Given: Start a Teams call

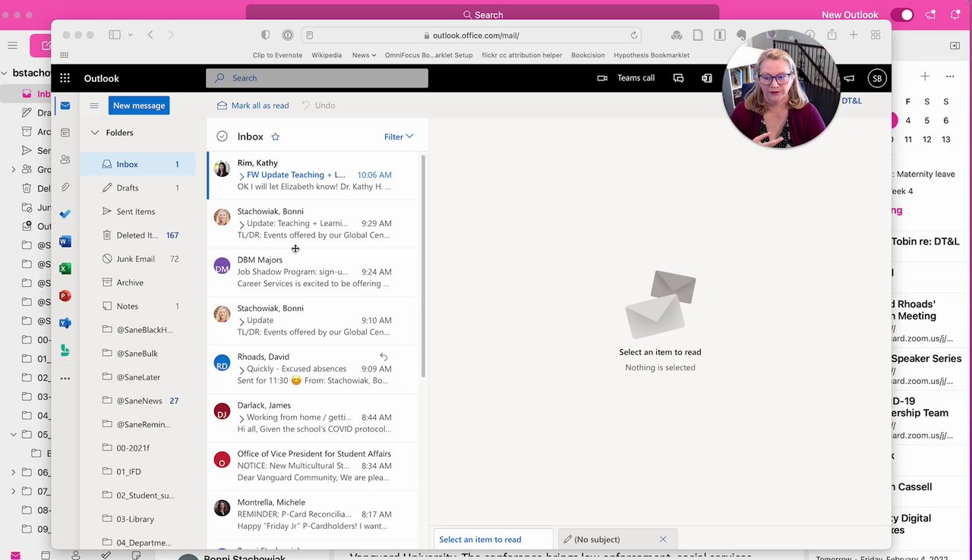Looking at the screenshot, I should coord(626,78).
